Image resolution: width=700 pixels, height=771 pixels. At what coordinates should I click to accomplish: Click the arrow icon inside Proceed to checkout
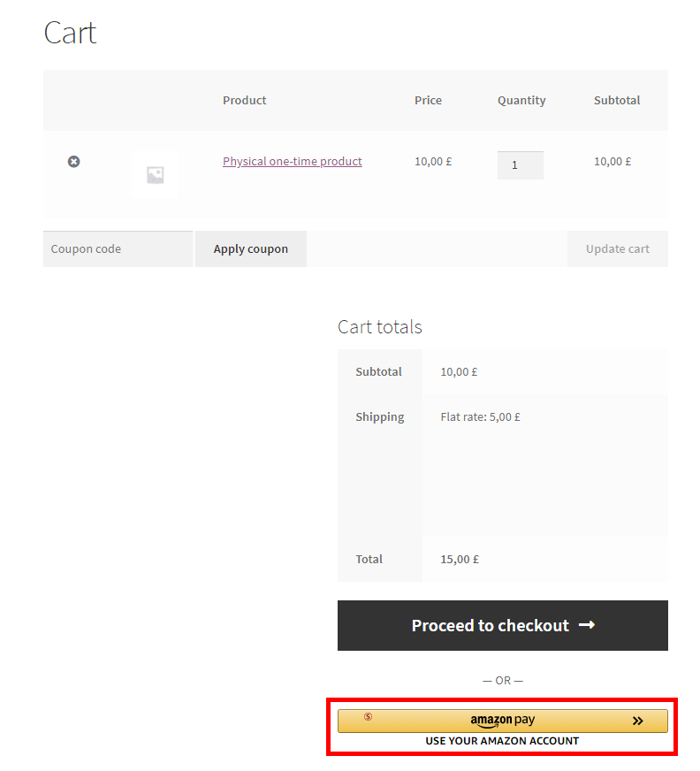(x=586, y=625)
